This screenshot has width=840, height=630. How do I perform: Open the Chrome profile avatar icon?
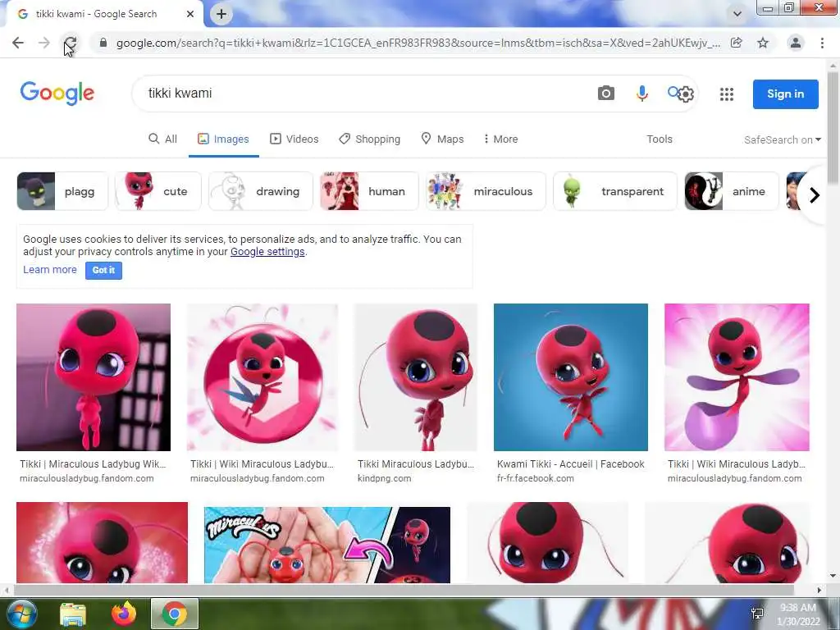point(796,43)
